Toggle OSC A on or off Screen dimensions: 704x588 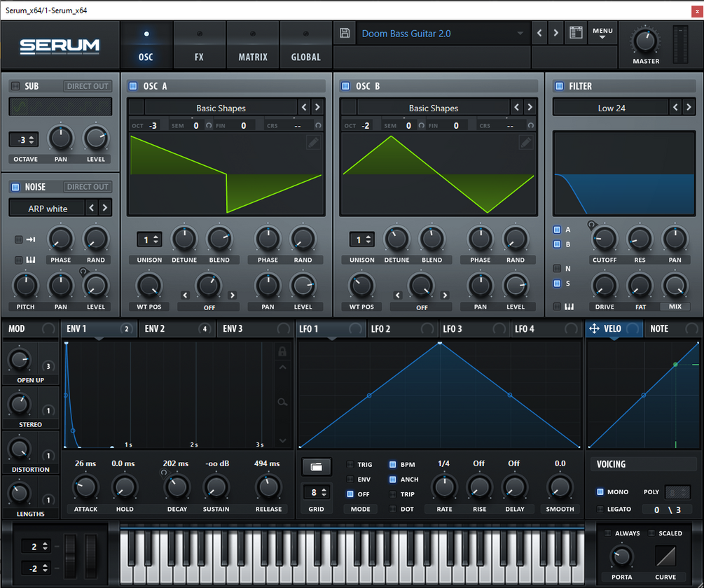(133, 85)
